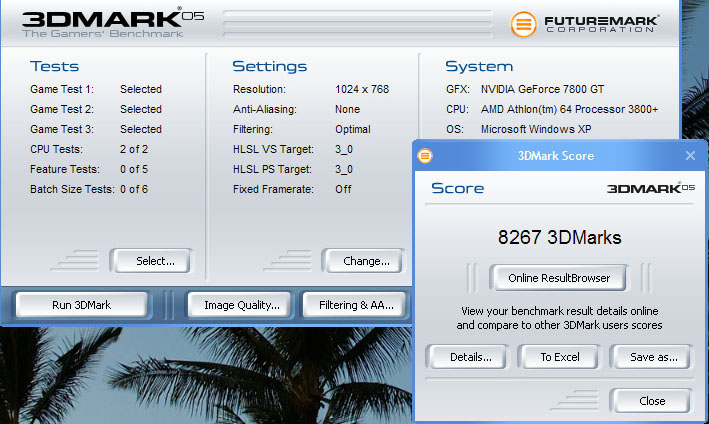This screenshot has width=709, height=424.
Task: Click the '8267 3DMarks' score value
Action: [559, 237]
